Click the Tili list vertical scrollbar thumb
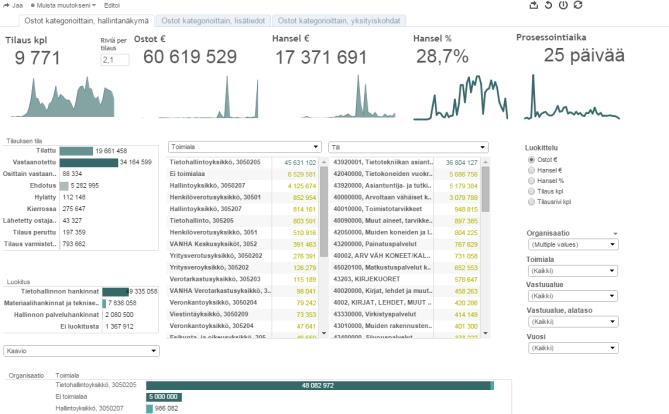This screenshot has height=414, width=669. pos(485,189)
